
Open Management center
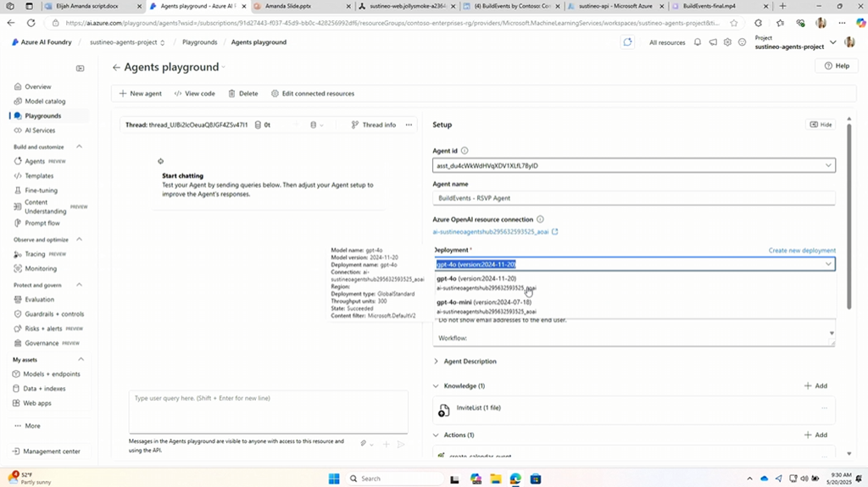coord(52,451)
